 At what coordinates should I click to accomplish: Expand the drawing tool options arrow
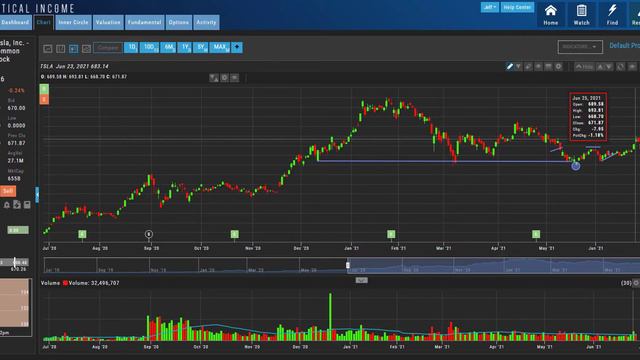pyautogui.click(x=518, y=67)
